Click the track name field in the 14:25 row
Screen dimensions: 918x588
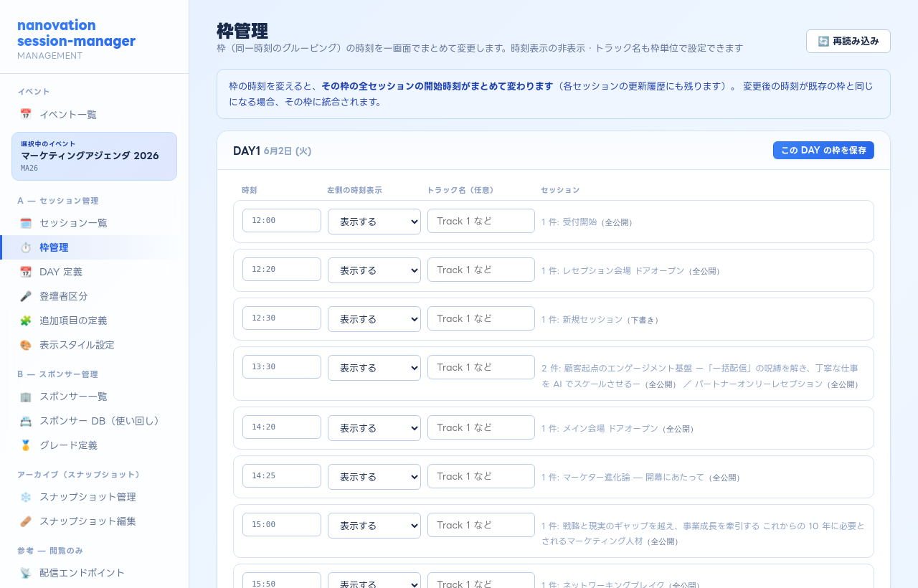point(481,476)
